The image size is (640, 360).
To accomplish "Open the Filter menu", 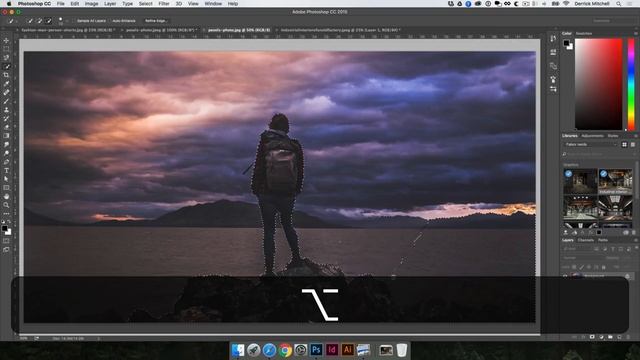I will pos(164,4).
